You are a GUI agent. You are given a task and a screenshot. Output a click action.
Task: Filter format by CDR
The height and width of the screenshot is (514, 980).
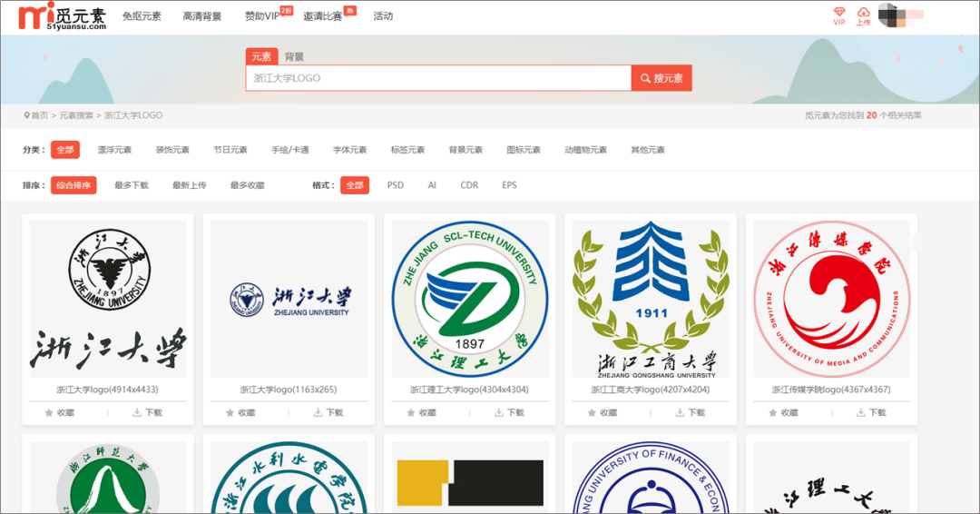[469, 185]
